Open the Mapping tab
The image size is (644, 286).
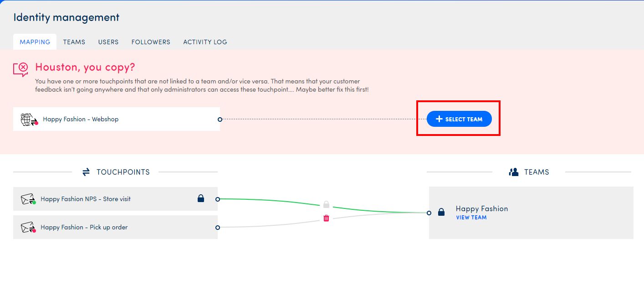pos(35,42)
